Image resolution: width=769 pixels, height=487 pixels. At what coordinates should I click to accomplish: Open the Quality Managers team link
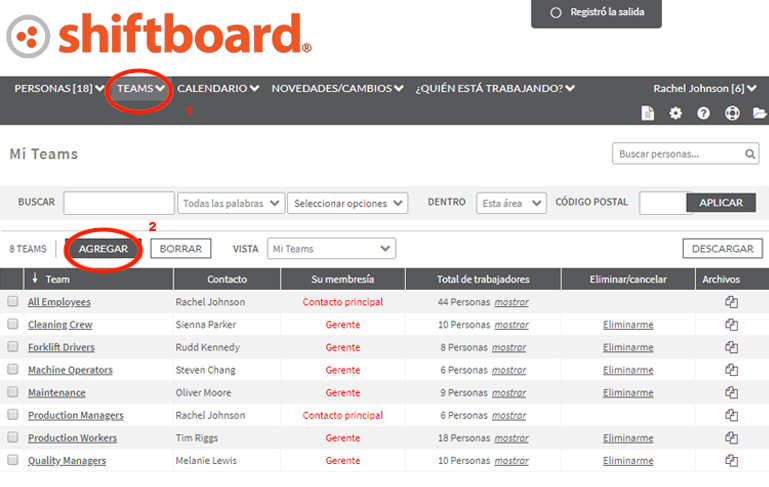[x=67, y=461]
